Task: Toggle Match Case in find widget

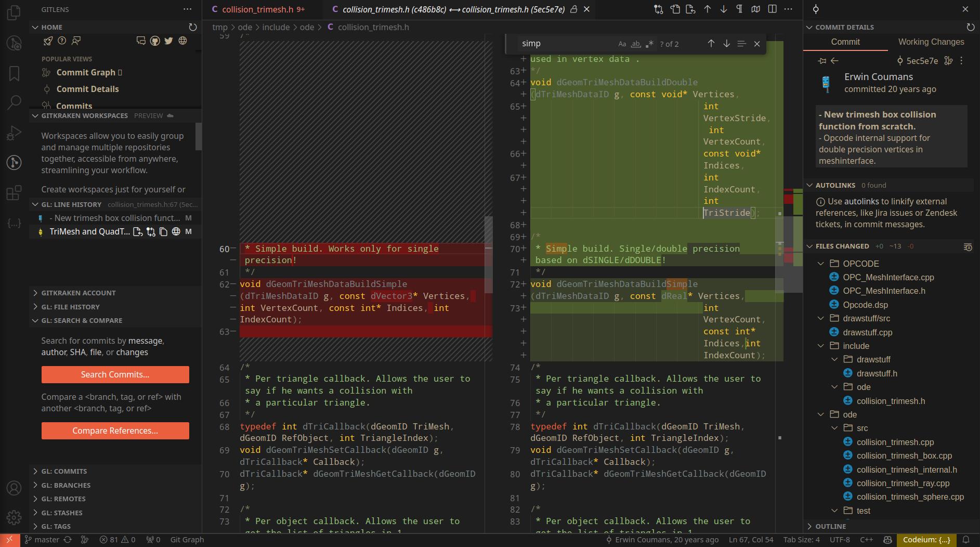Action: (x=622, y=44)
